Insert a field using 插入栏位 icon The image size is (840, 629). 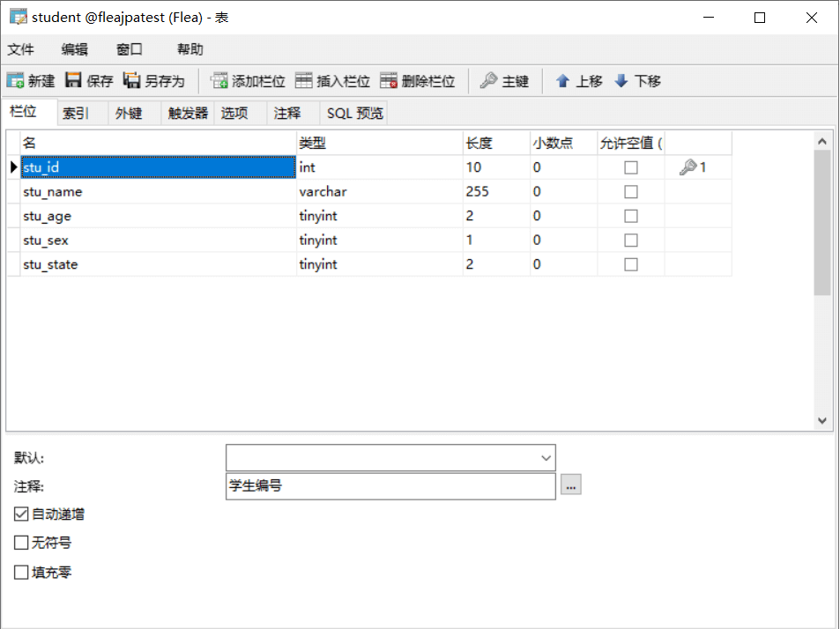pyautogui.click(x=304, y=81)
